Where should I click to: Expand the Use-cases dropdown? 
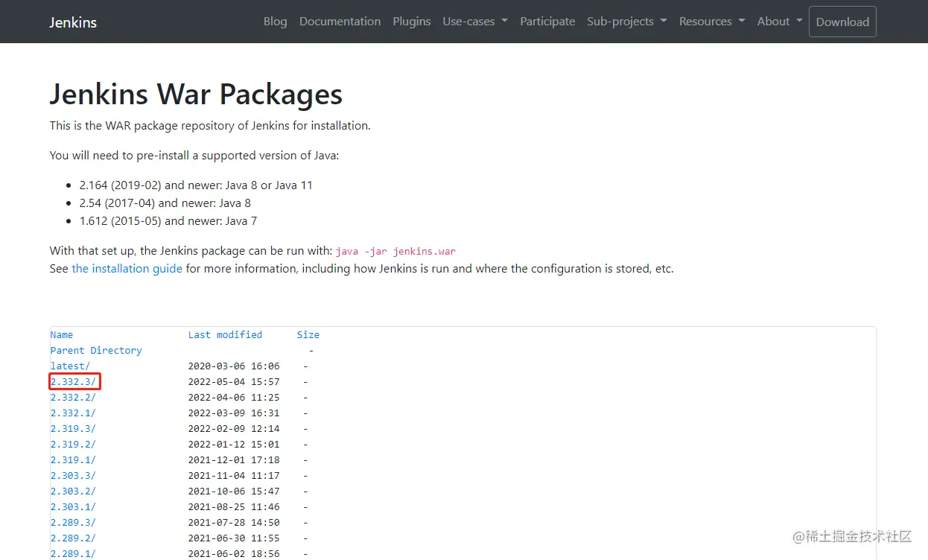(x=475, y=22)
